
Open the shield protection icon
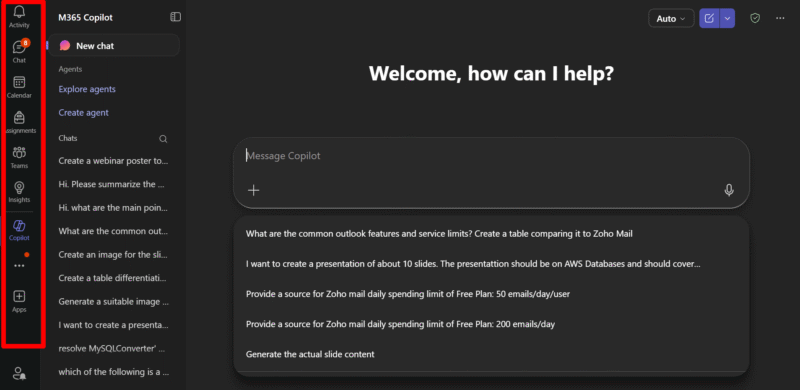coord(755,18)
